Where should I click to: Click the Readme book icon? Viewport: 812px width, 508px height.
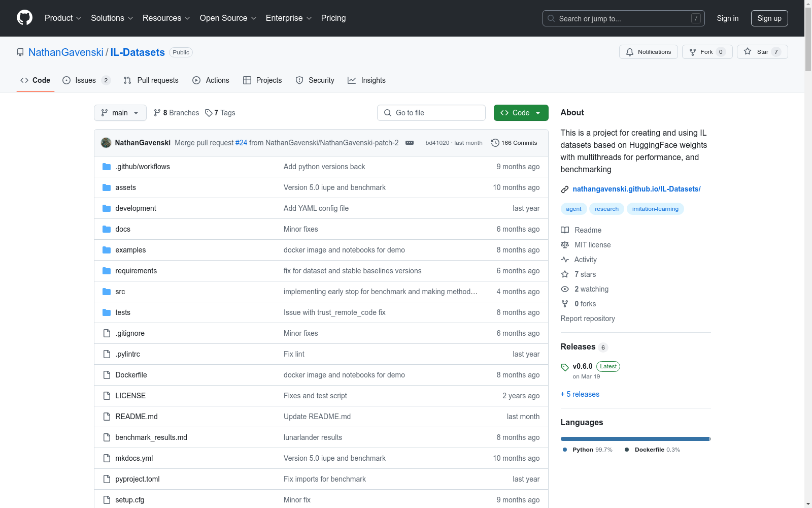pos(565,230)
